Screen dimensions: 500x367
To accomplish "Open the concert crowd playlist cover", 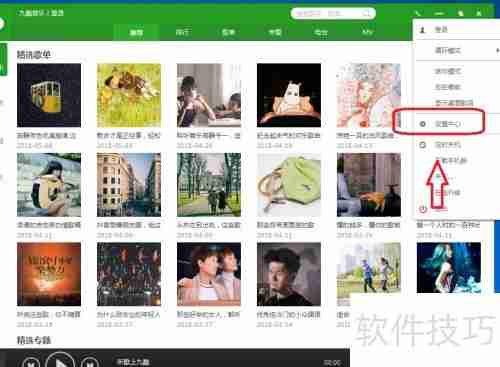I will click(x=129, y=274).
